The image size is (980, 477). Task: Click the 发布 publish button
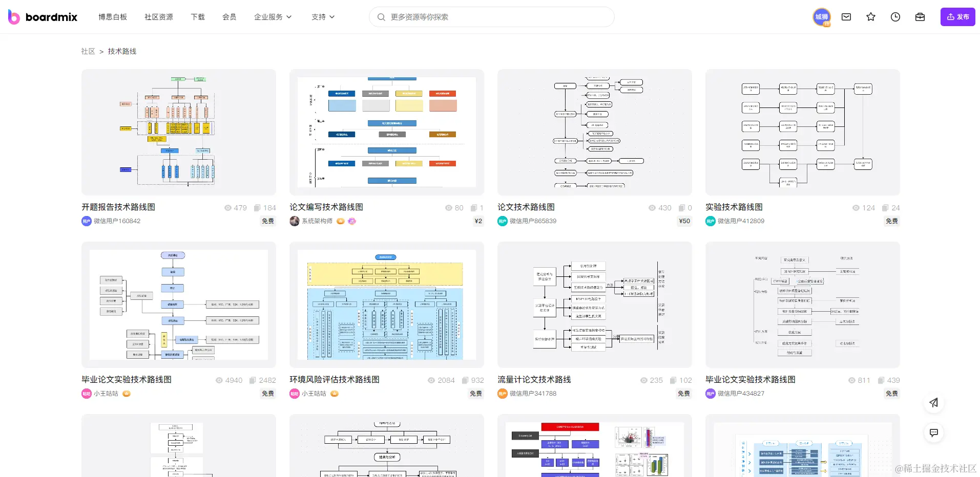(x=957, y=16)
